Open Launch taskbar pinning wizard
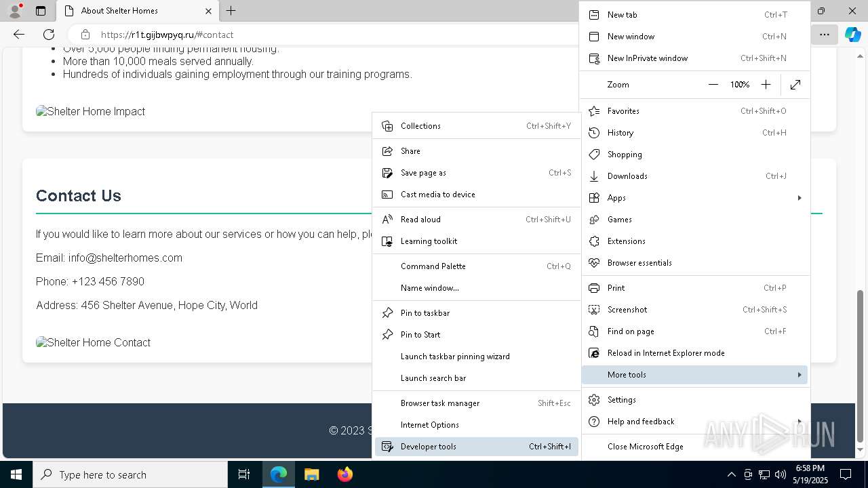868x488 pixels. 476,357
